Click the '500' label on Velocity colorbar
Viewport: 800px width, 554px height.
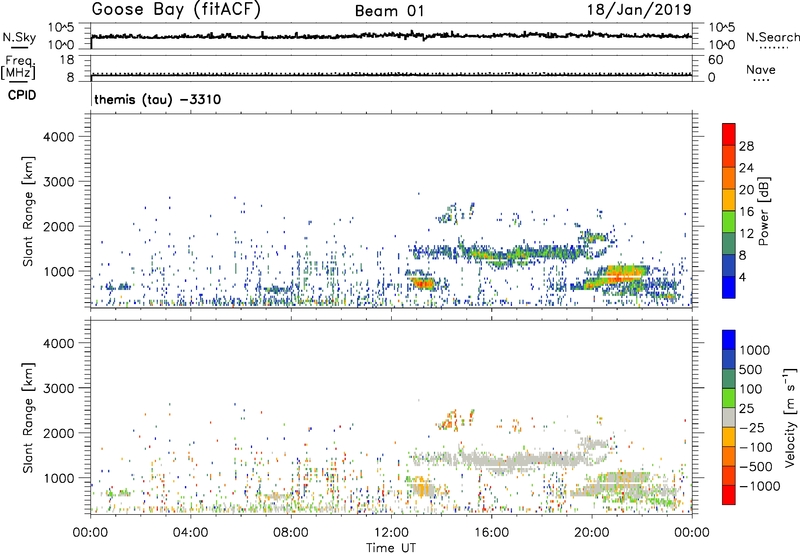tap(750, 369)
